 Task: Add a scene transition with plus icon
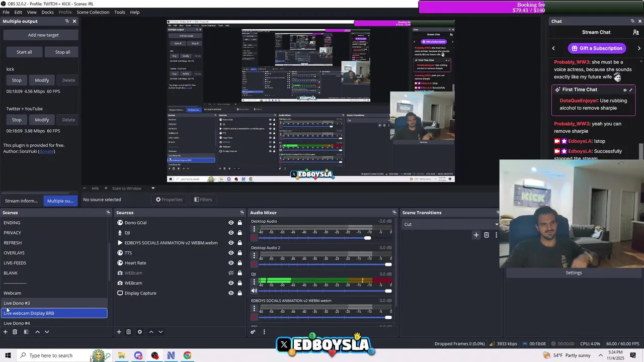(476, 235)
